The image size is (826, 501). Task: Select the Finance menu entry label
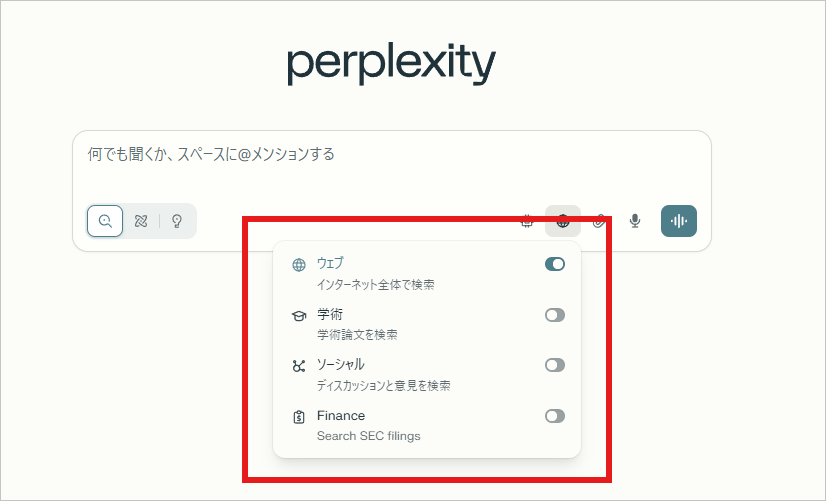tap(341, 416)
